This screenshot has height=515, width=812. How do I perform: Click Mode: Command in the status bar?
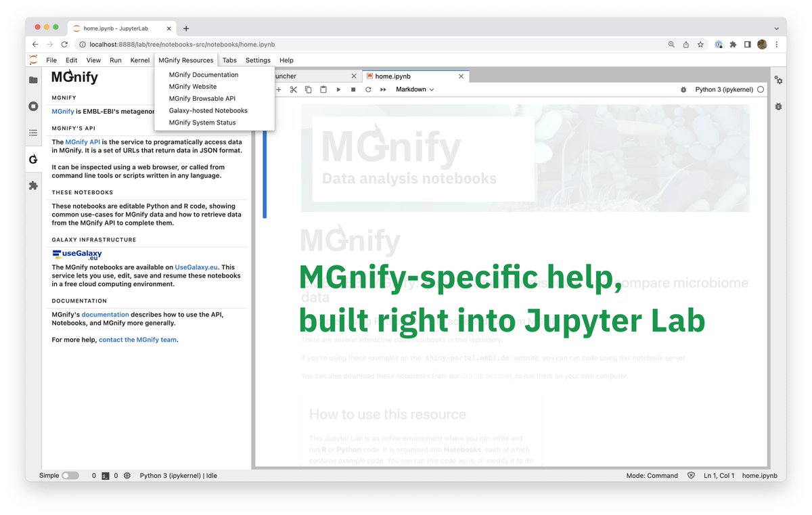tap(652, 476)
